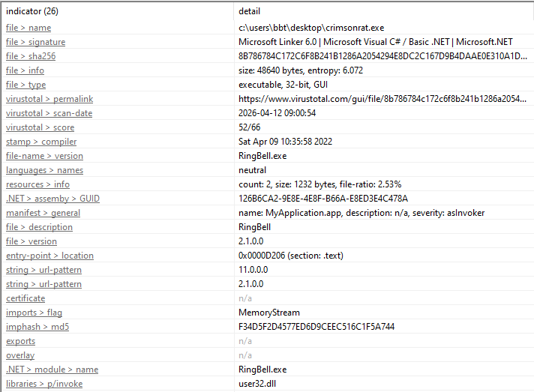Open the manifest > general indicator

tap(43, 213)
